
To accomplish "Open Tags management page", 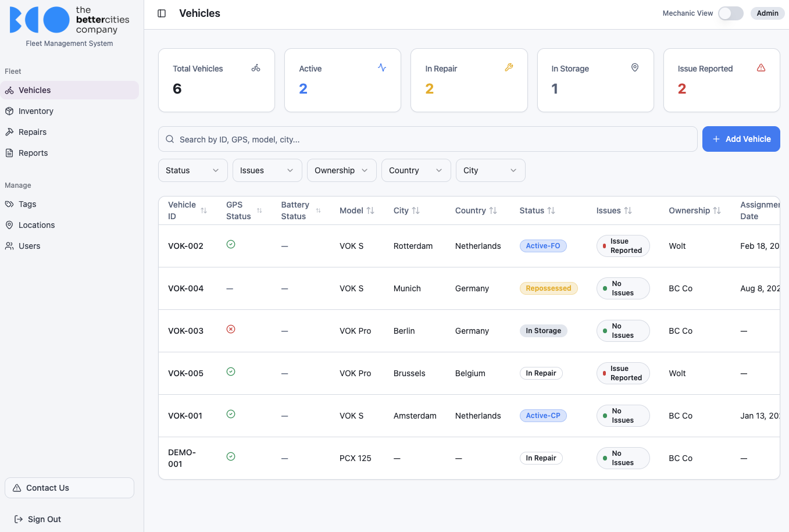I will tap(70, 204).
